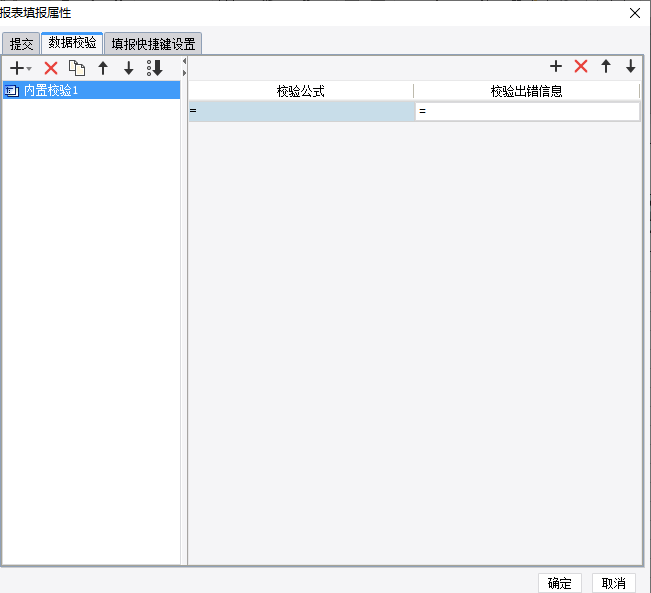The width and height of the screenshot is (651, 593).
Task: Delete the selected validation in left toolbar
Action: (x=51, y=68)
